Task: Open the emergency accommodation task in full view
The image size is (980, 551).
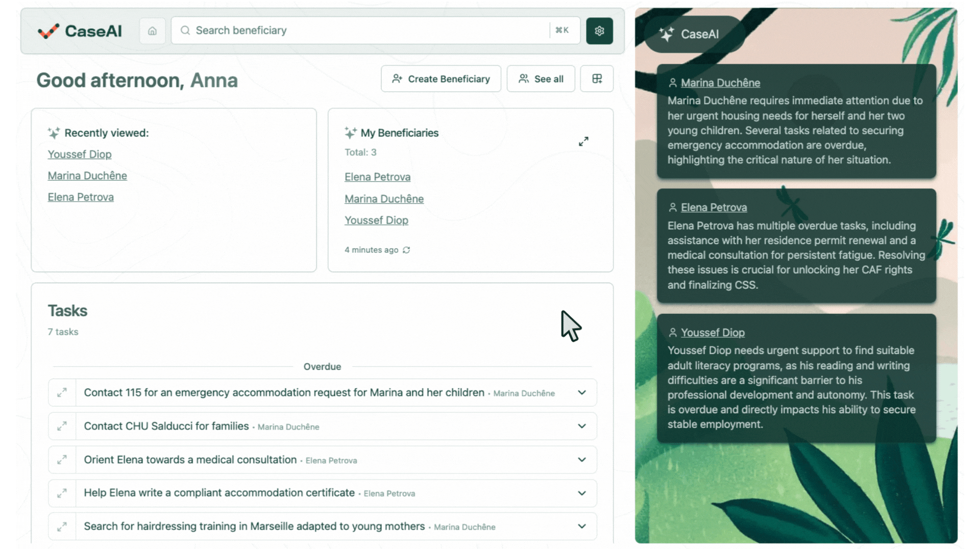Action: [x=62, y=393]
